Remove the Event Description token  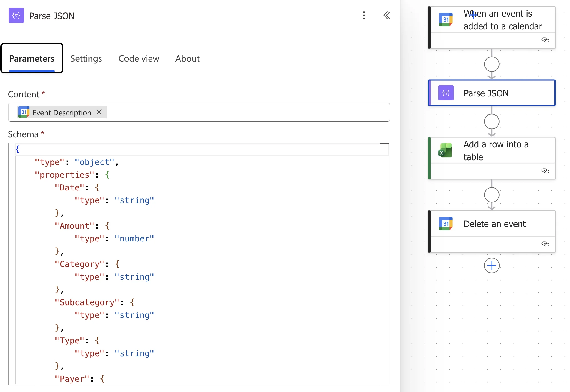coord(99,112)
